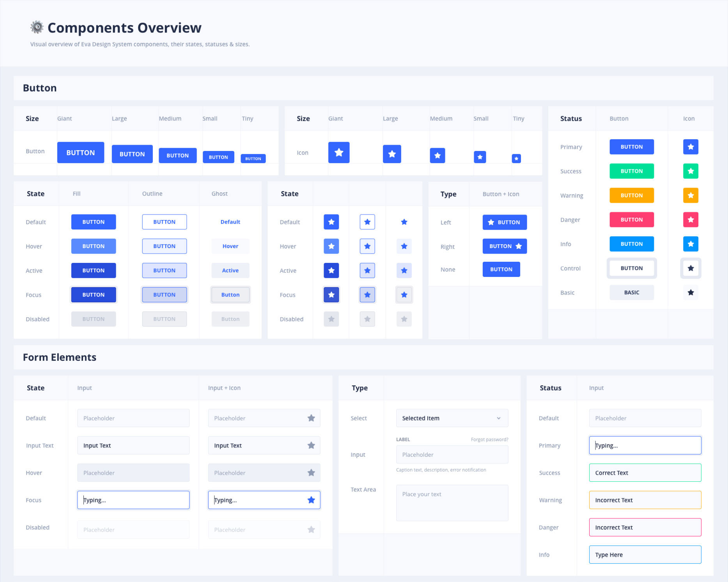Click the Active state ghost star icon button

coord(404,270)
